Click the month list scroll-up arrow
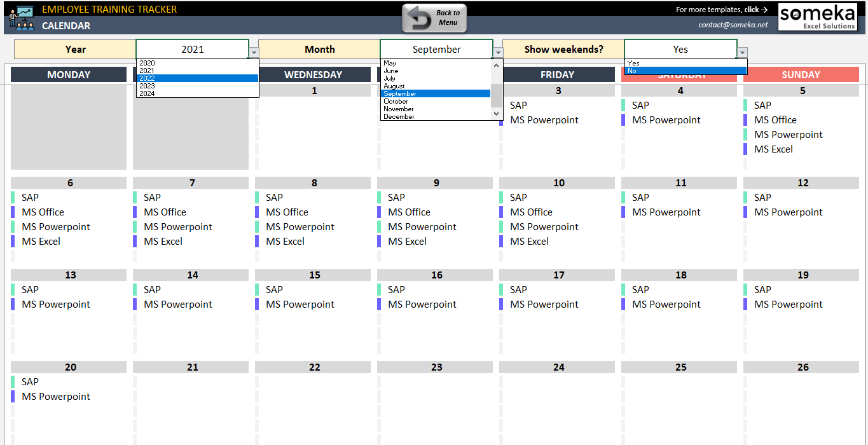 (x=497, y=65)
